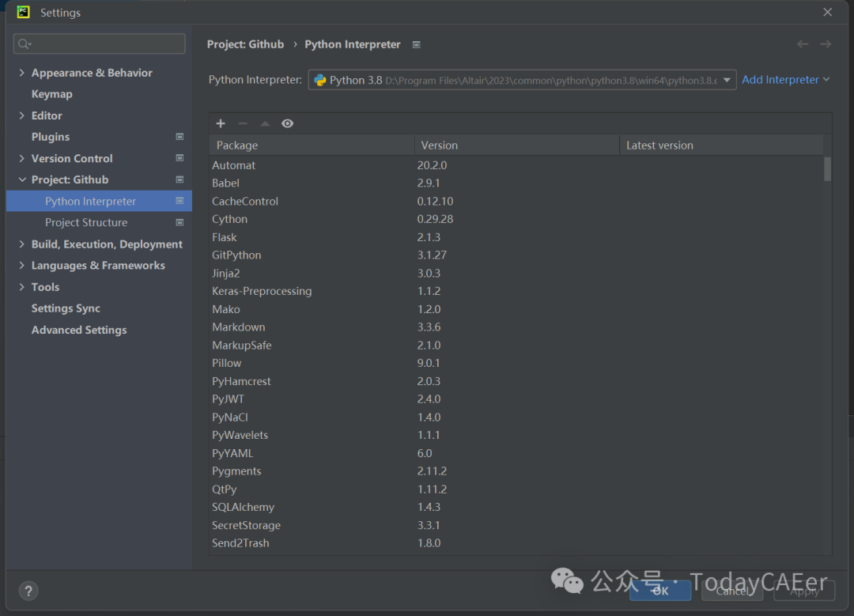854x616 pixels.
Task: Select the MarkupSafe package row
Action: 516,345
